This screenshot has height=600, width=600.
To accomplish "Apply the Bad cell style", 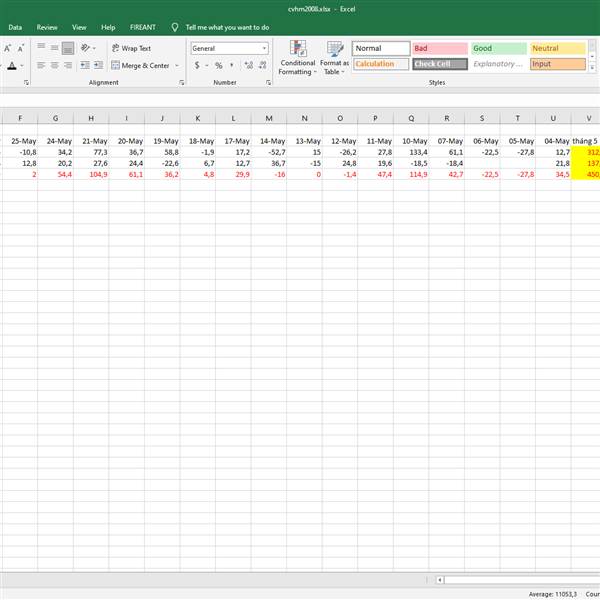I will click(438, 48).
